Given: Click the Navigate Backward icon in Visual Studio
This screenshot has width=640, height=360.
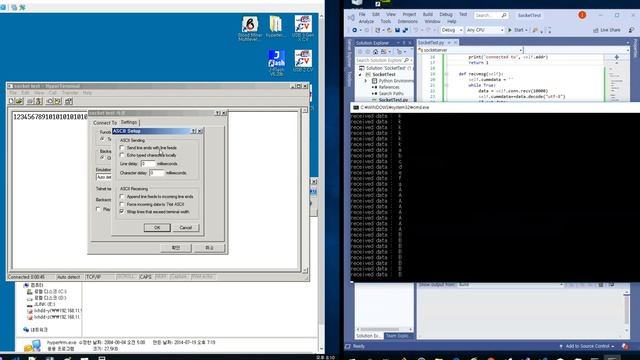Looking at the screenshot, I should [x=355, y=30].
